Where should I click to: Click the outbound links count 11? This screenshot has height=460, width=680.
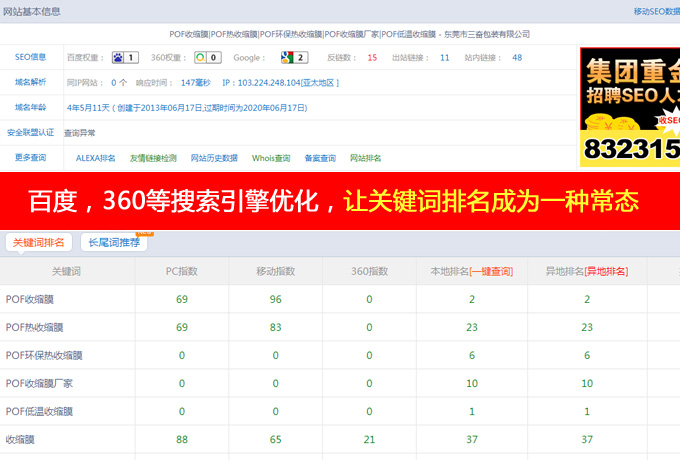pos(445,58)
